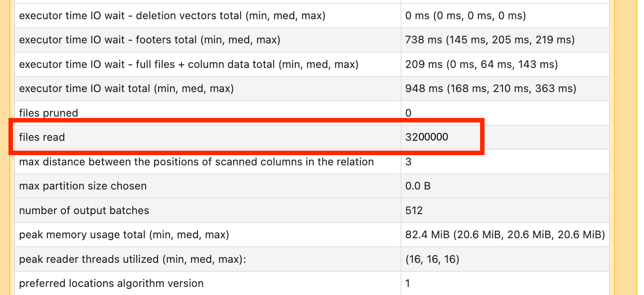
Task: Select the 3200000 files read value
Action: (427, 137)
